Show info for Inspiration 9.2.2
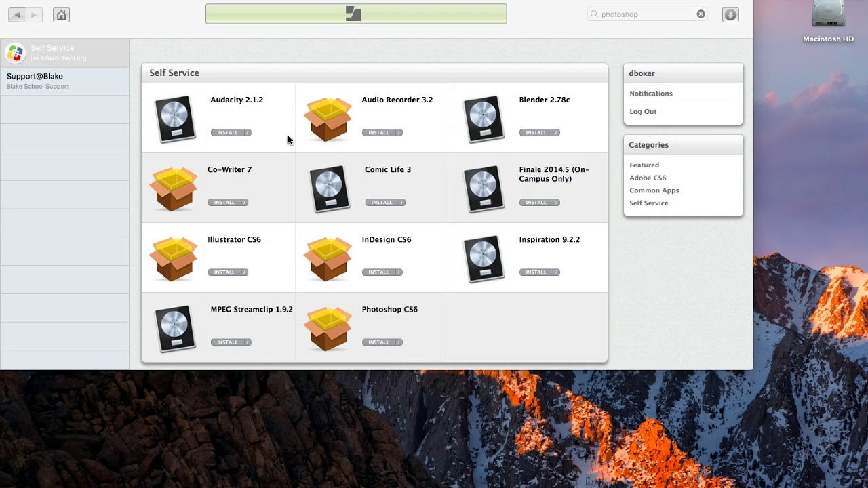868x488 pixels. pos(556,272)
